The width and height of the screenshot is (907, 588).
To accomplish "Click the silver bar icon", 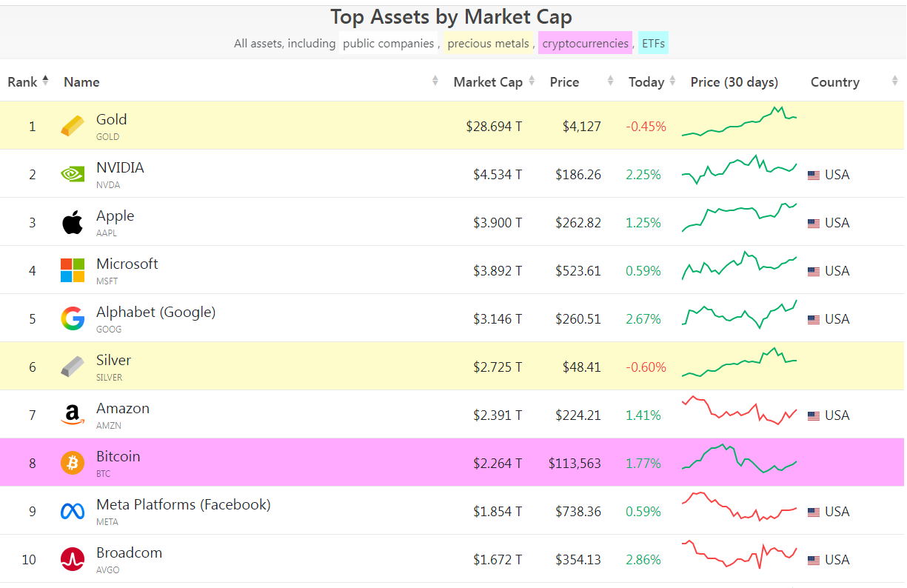I will coord(73,367).
